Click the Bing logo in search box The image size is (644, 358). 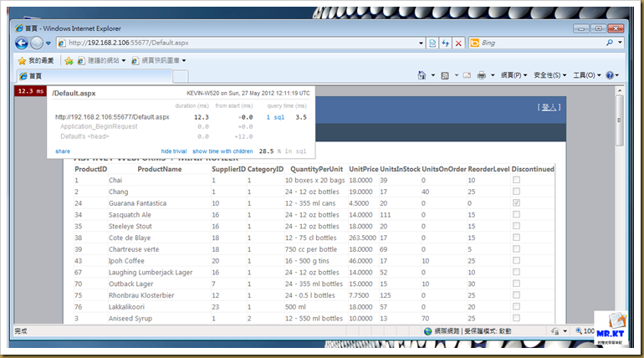(x=475, y=43)
